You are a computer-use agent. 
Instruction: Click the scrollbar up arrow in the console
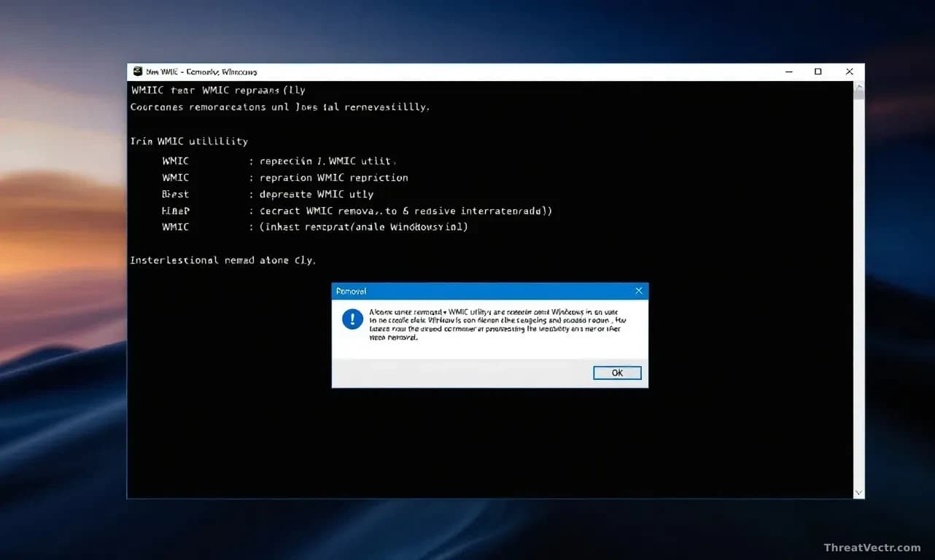click(859, 86)
